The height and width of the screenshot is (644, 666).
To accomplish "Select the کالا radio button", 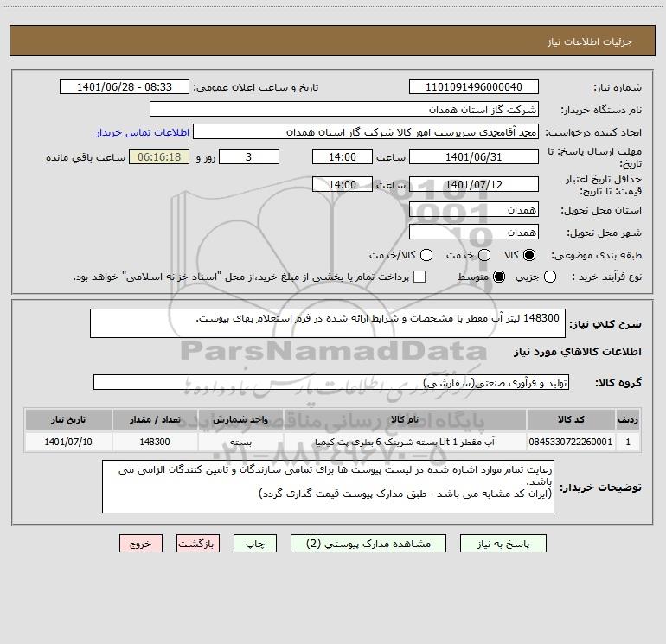I will click(x=529, y=255).
